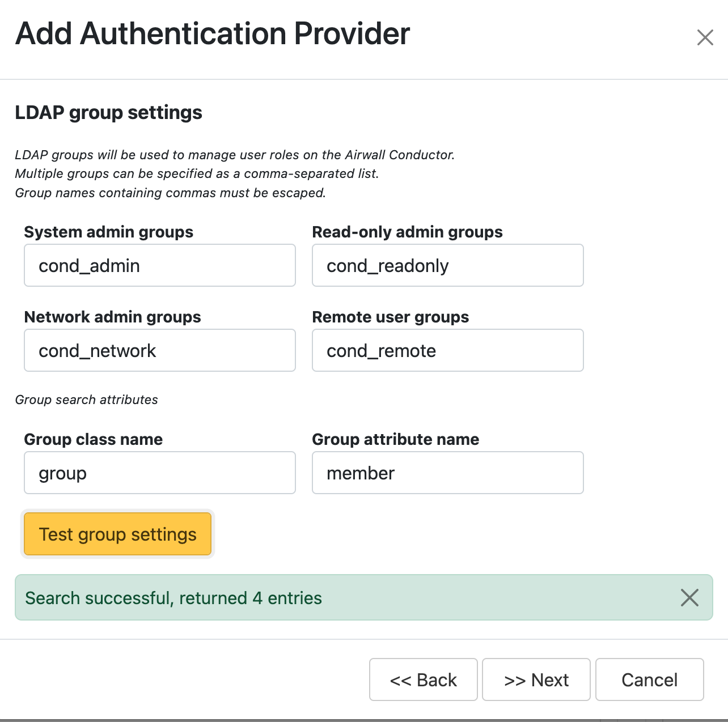
Task: Click the "returned 4 entries" success message text
Action: tap(173, 598)
